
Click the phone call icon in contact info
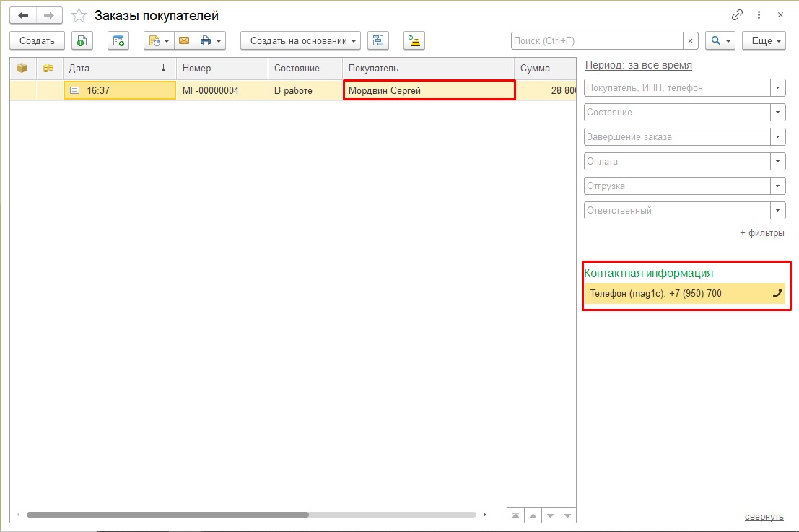click(777, 294)
